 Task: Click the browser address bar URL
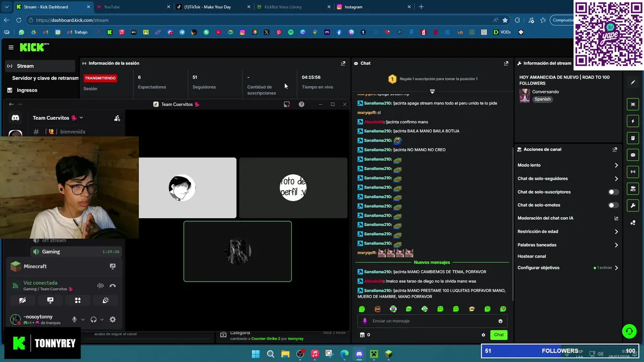point(72,20)
